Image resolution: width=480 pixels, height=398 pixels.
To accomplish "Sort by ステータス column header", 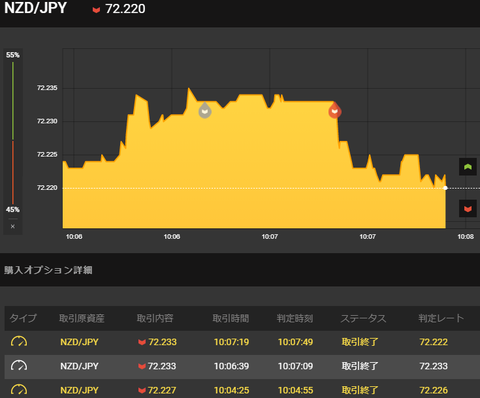I will click(x=363, y=318).
